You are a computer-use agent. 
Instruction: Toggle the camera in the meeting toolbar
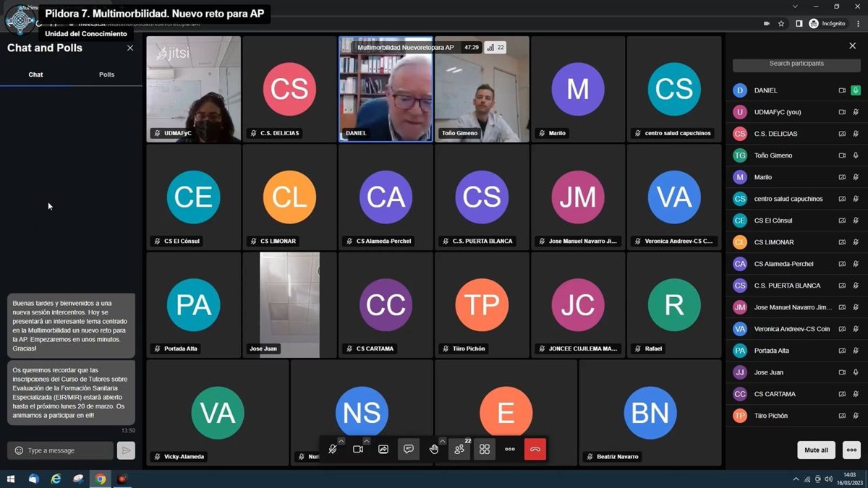(x=357, y=449)
